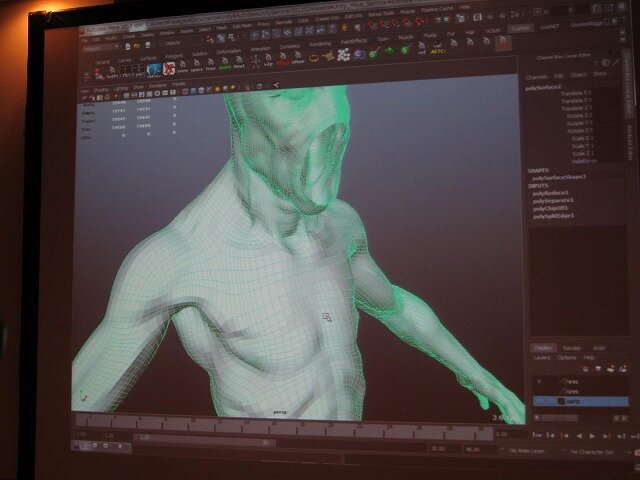Click the tan flat plane shelf icon
The width and height of the screenshot is (640, 480).
(328, 56)
